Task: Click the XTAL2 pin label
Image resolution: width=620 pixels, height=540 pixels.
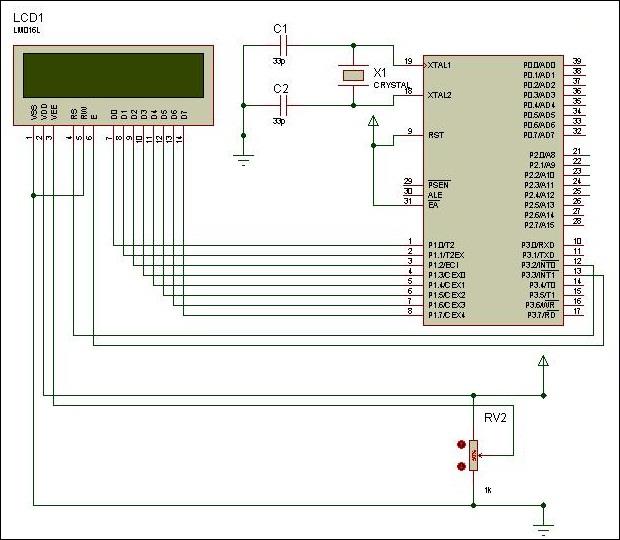Action: pyautogui.click(x=439, y=95)
